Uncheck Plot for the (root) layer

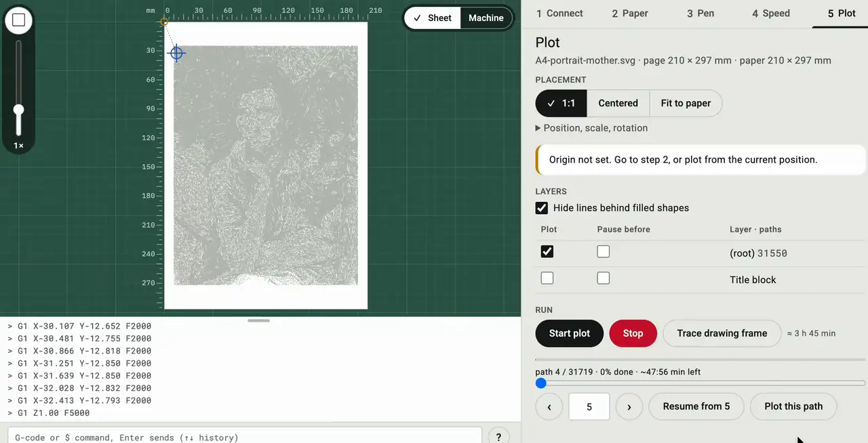coord(547,252)
